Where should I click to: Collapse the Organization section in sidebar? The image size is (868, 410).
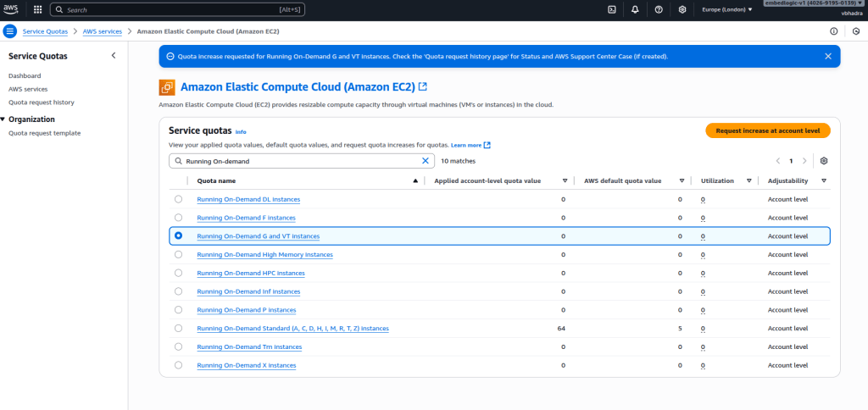[x=3, y=119]
